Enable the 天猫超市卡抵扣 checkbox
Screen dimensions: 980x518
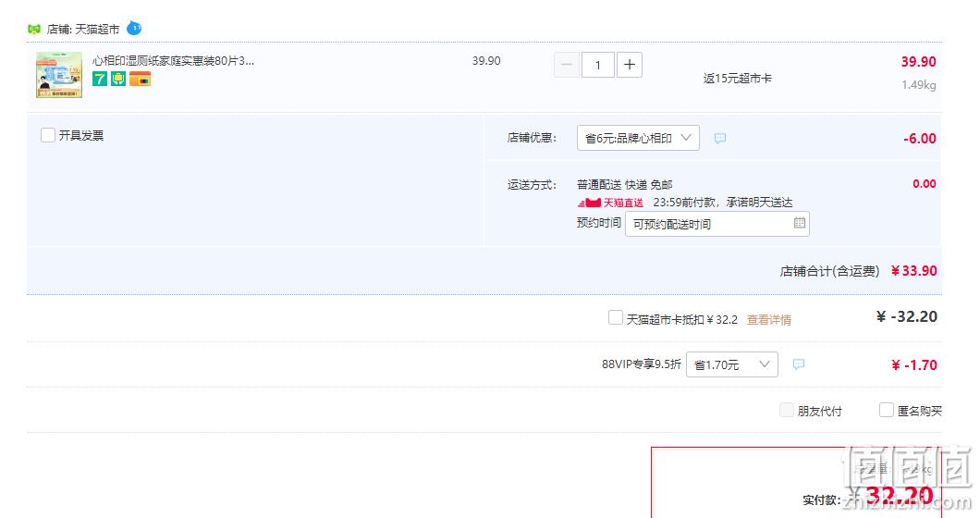click(616, 318)
